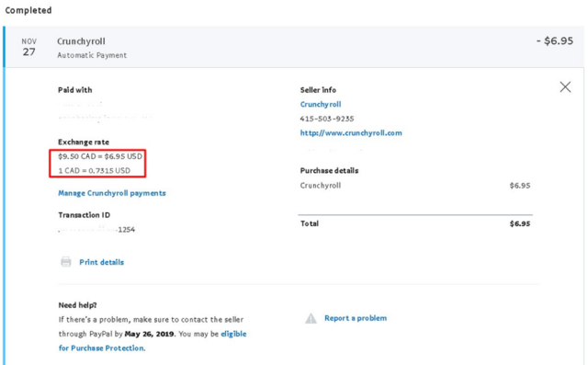
Task: Click the Purchase details heading
Action: click(x=329, y=171)
